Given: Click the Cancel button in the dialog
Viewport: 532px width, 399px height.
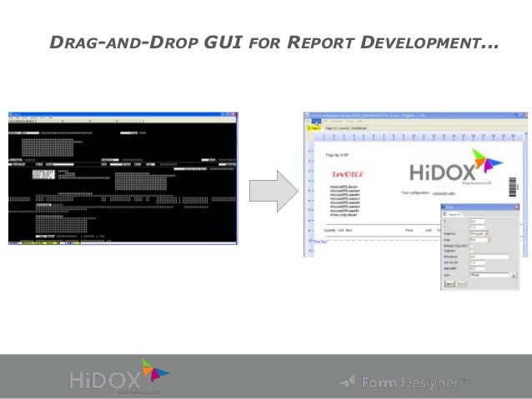Looking at the screenshot, I should pyautogui.click(x=461, y=284).
